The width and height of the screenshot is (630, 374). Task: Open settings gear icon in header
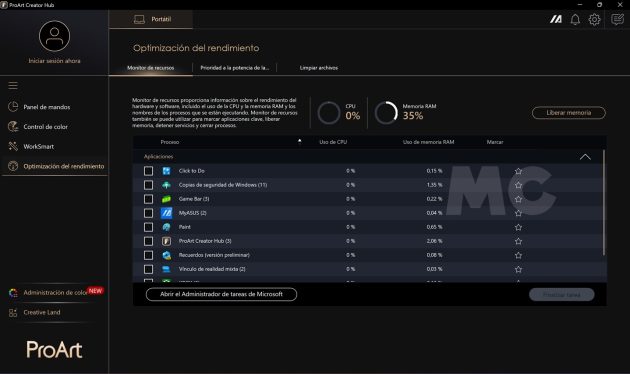pos(594,19)
